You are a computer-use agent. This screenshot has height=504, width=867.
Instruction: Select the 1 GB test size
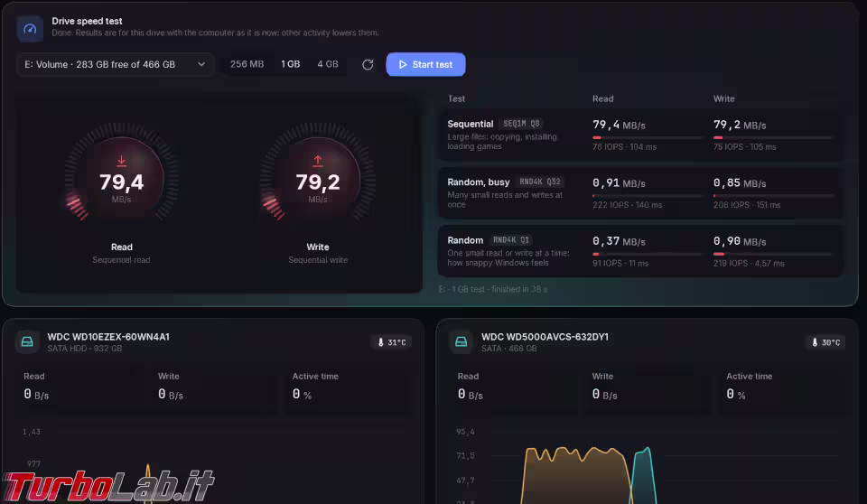290,64
